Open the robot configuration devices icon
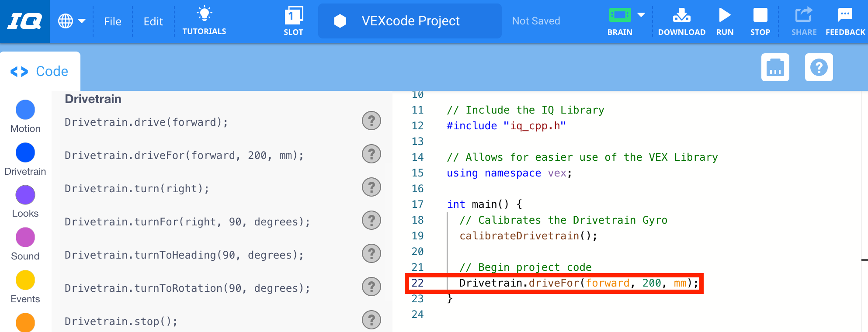868x332 pixels. click(775, 68)
